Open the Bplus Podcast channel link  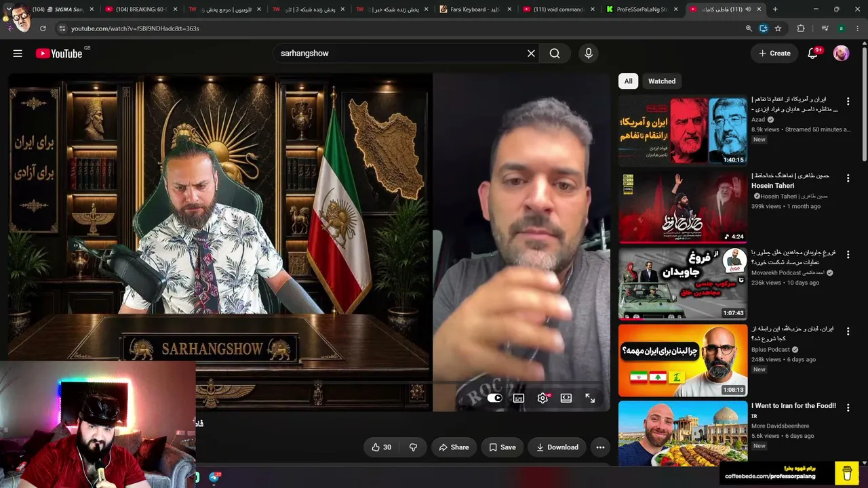click(x=770, y=350)
